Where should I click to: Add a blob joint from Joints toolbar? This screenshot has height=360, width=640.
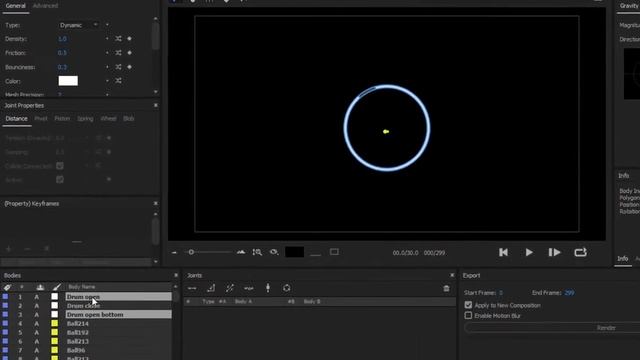click(287, 288)
